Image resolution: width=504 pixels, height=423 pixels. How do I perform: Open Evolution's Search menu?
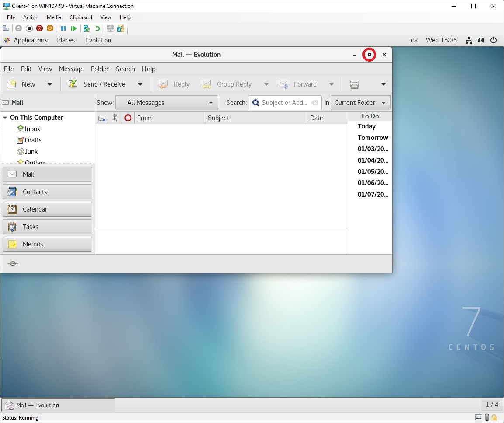coord(125,69)
